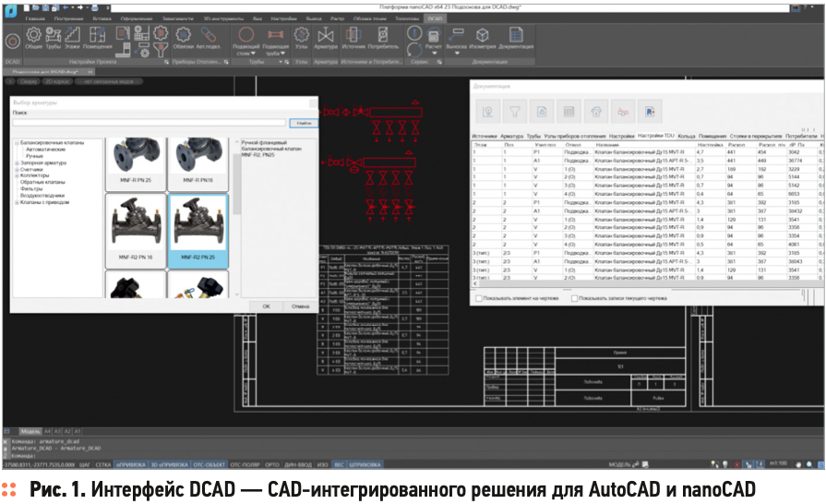Click the funnel icon in Документация window
The width and height of the screenshot is (826, 504).
point(515,112)
